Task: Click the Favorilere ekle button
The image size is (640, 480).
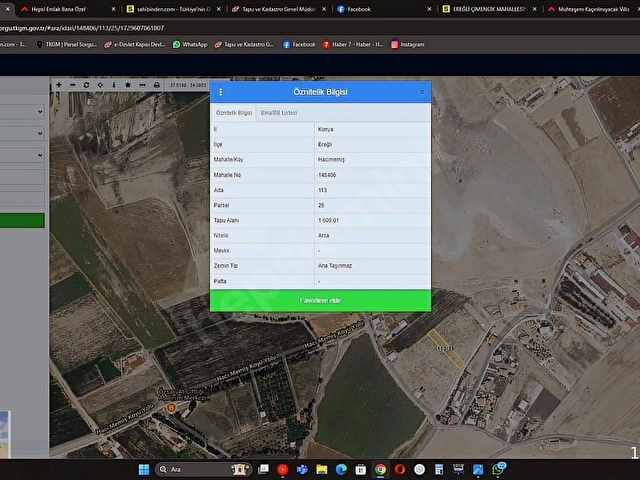Action: (x=320, y=300)
